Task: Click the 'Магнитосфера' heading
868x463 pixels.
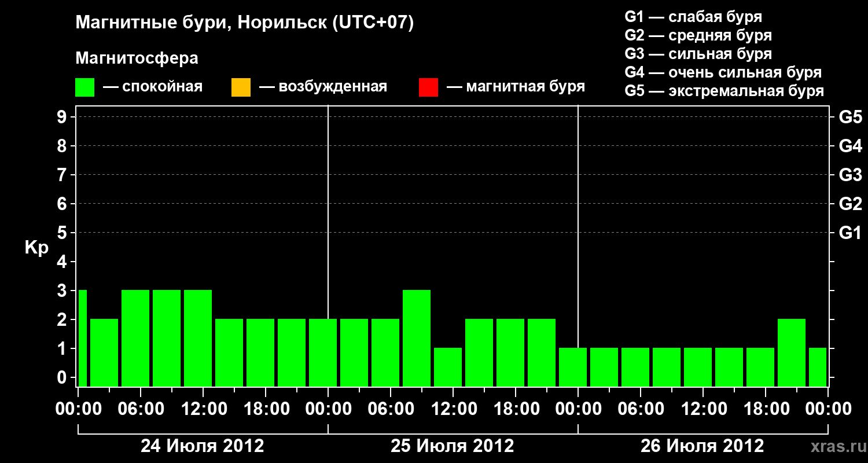Action: click(x=137, y=58)
